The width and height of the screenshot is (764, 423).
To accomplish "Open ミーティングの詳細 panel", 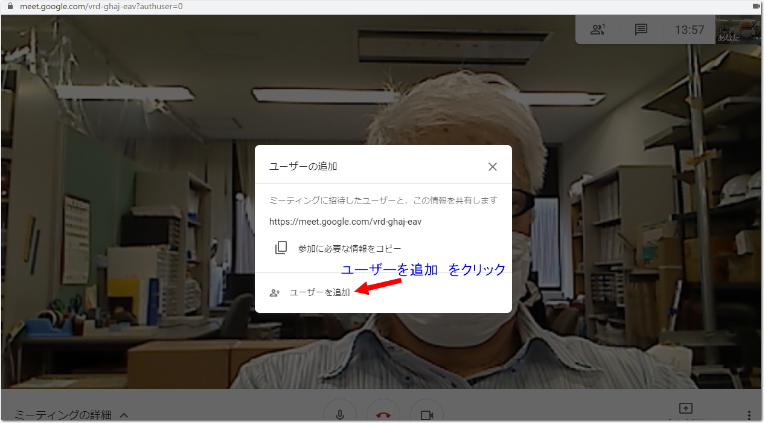I will [x=63, y=415].
